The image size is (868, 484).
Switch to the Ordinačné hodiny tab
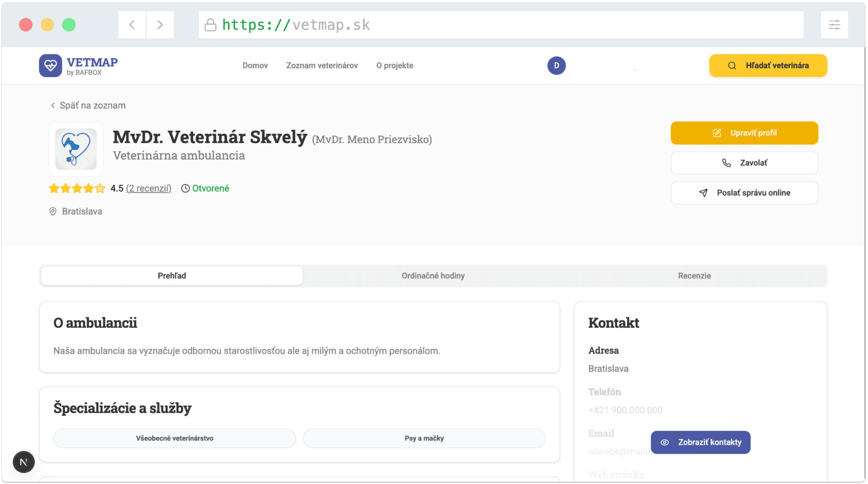[x=433, y=275]
